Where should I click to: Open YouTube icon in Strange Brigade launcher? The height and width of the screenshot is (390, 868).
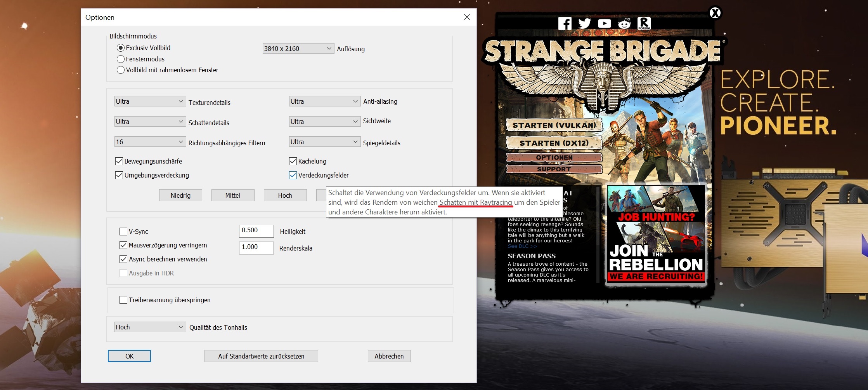(x=604, y=24)
